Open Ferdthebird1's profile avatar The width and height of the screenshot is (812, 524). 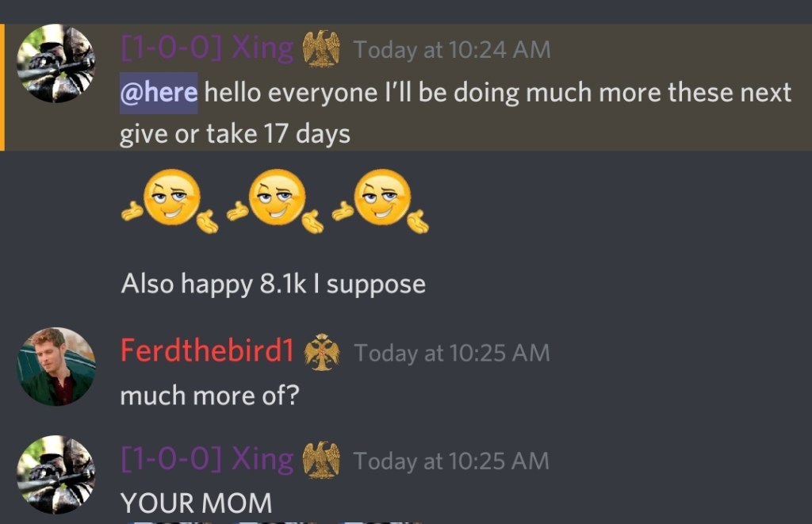coord(56,366)
